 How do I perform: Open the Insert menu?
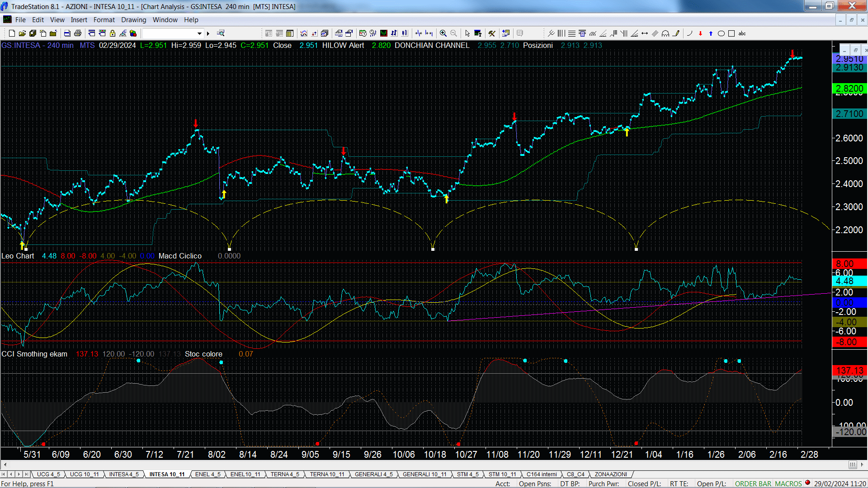click(x=79, y=20)
